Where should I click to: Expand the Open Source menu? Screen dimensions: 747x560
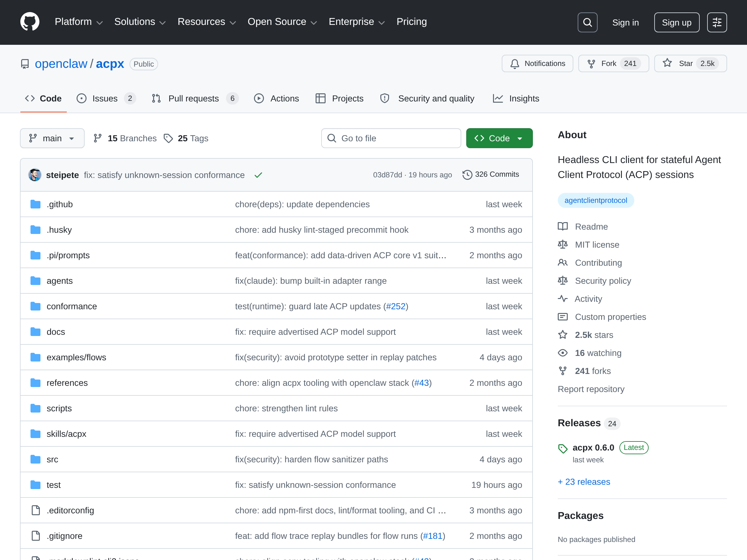point(282,22)
